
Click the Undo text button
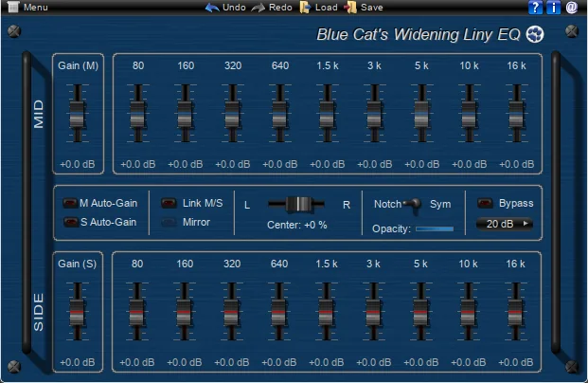(x=234, y=8)
